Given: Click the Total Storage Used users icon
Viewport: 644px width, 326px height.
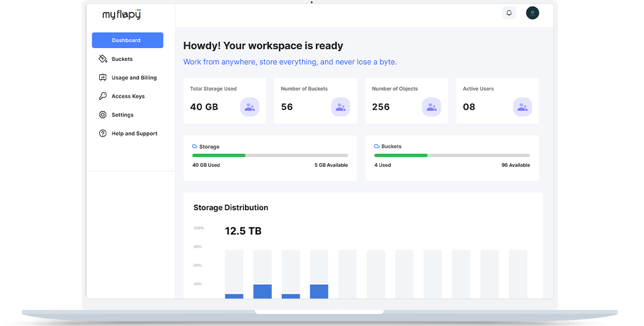Looking at the screenshot, I should 249,107.
